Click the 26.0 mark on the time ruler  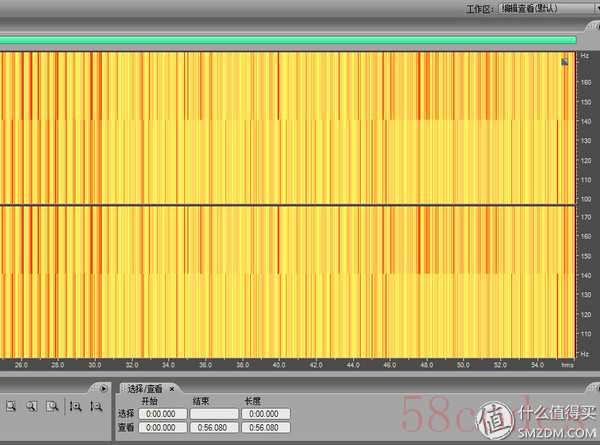[21, 365]
